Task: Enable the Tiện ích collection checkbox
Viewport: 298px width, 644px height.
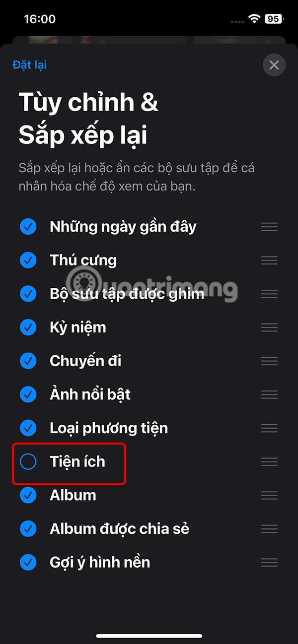Action: 28,462
